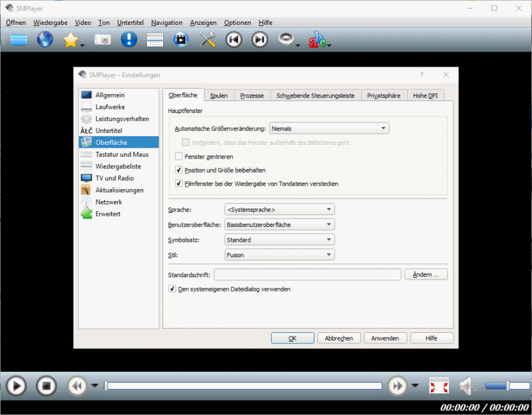Uncheck 'Position und Größe beibehalten'
This screenshot has height=415, width=532.
coord(179,170)
